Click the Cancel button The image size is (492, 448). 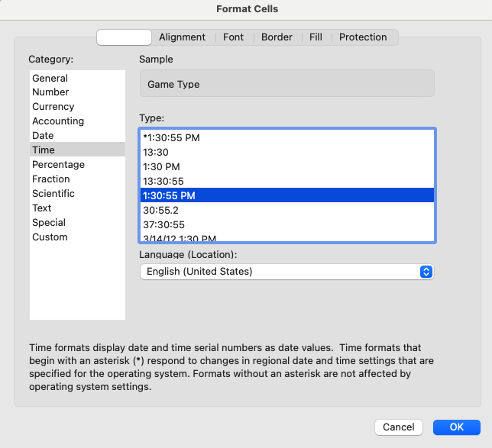(398, 427)
